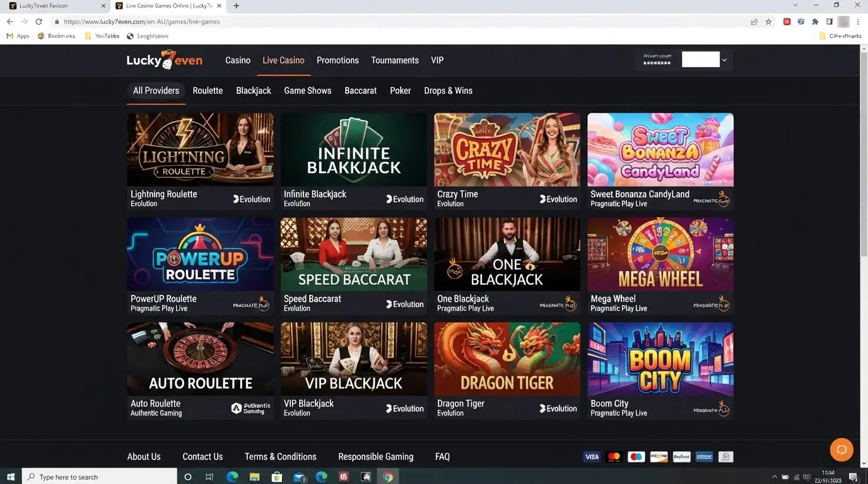The height and width of the screenshot is (484, 868).
Task: Open the Chrome extensions puzzle icon
Action: click(815, 21)
